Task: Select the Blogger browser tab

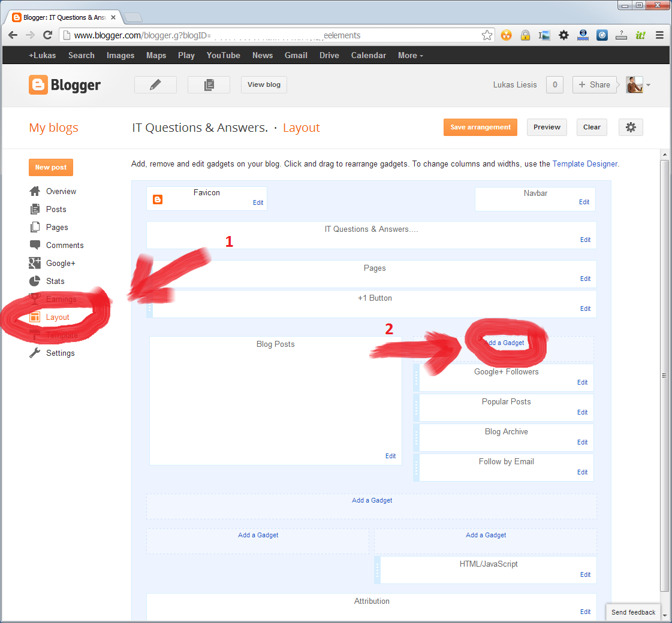Action: coord(64,17)
